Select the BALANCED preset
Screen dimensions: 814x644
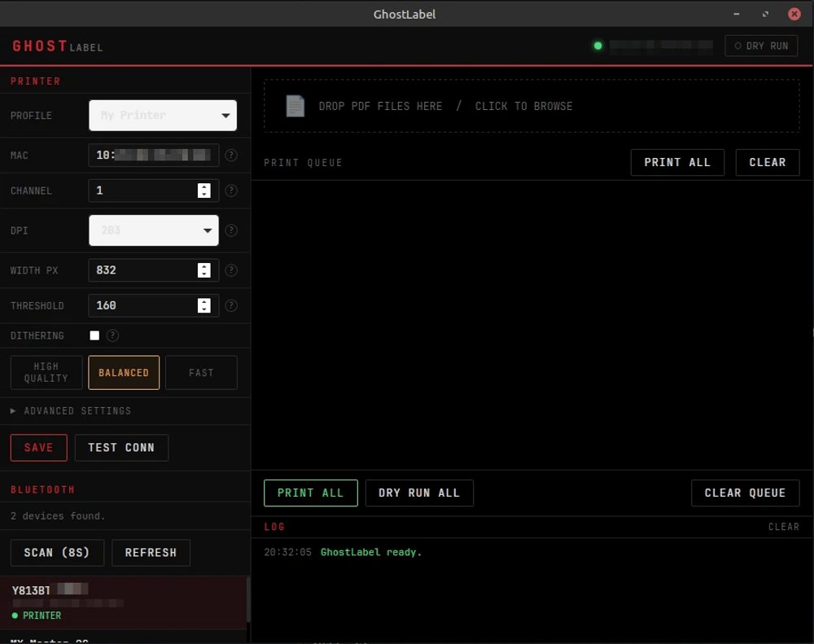[x=124, y=372]
